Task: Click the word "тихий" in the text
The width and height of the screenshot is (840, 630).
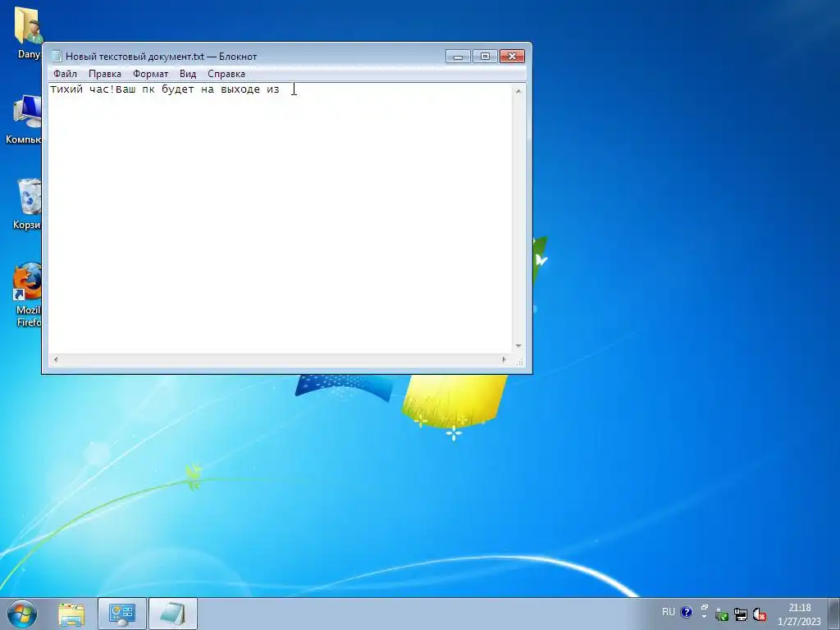Action: [66, 89]
